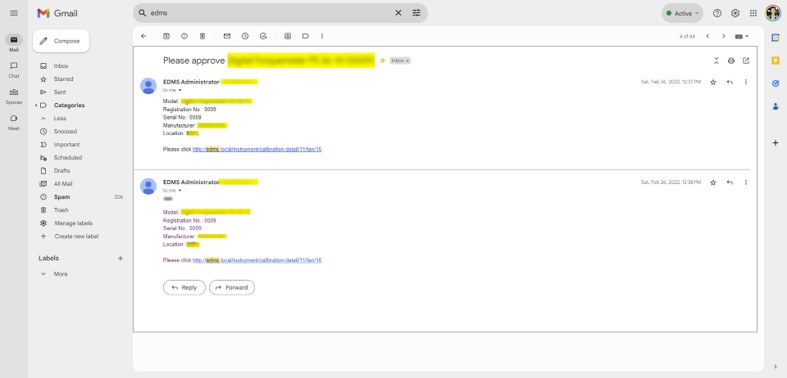
Task: Clear the search box text
Action: [398, 13]
